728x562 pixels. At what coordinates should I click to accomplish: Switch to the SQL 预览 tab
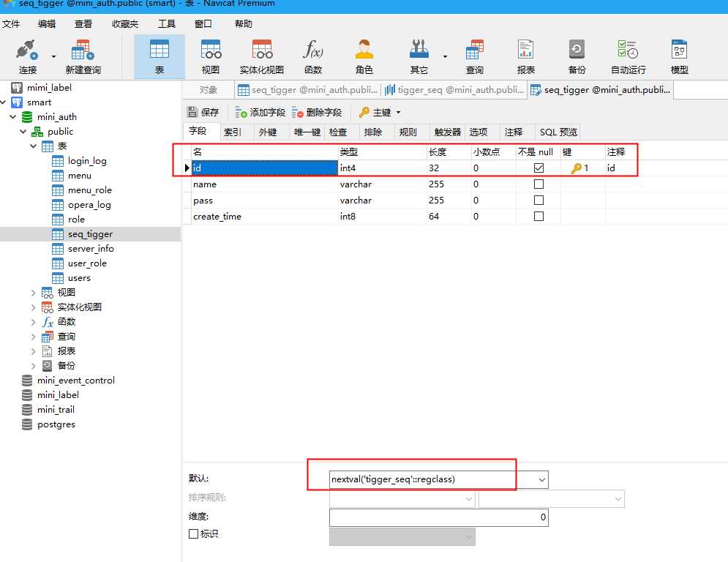(x=558, y=132)
